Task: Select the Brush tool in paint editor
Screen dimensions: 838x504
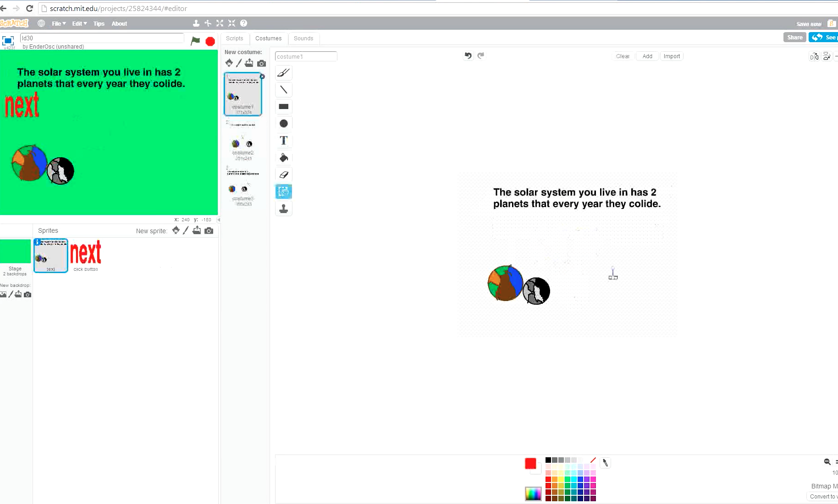Action: tap(284, 72)
